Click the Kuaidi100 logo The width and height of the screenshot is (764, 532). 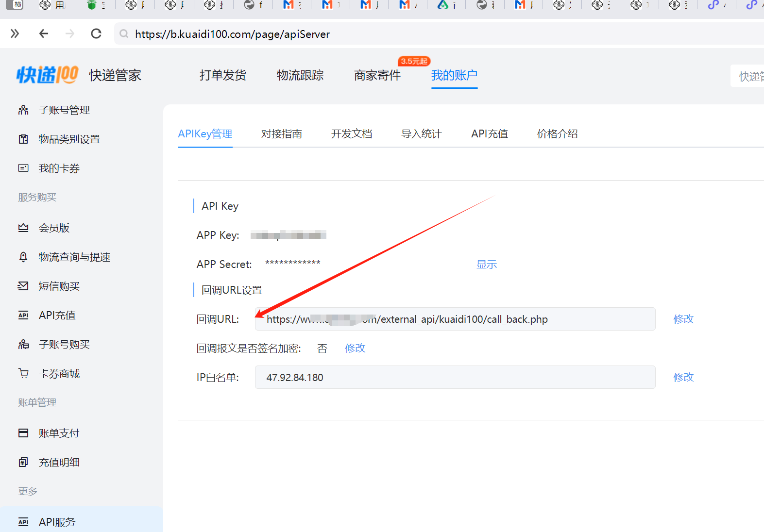(x=47, y=75)
